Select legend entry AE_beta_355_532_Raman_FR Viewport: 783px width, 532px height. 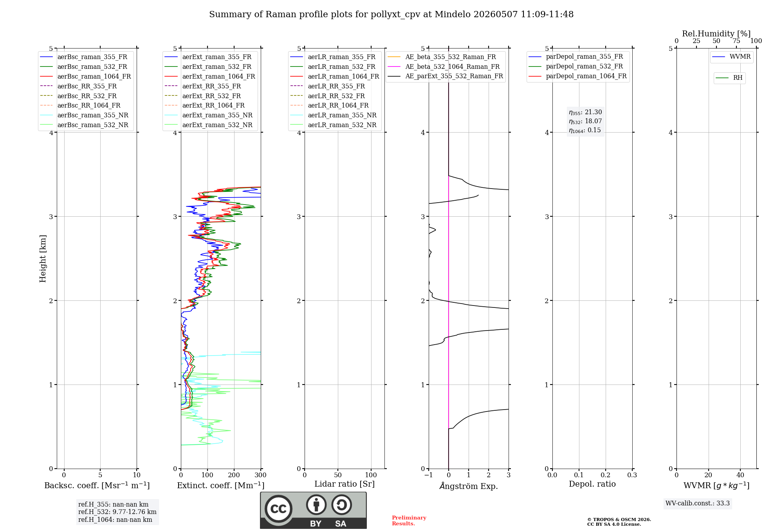442,57
